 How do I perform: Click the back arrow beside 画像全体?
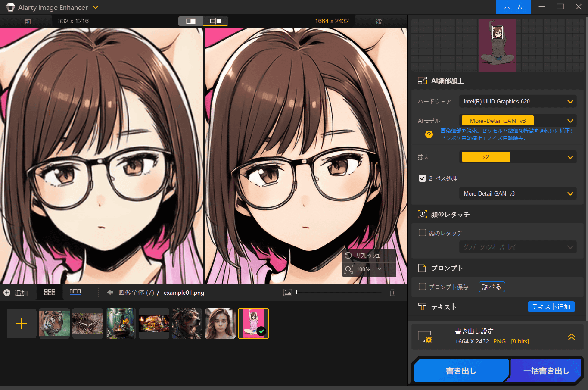click(x=110, y=293)
